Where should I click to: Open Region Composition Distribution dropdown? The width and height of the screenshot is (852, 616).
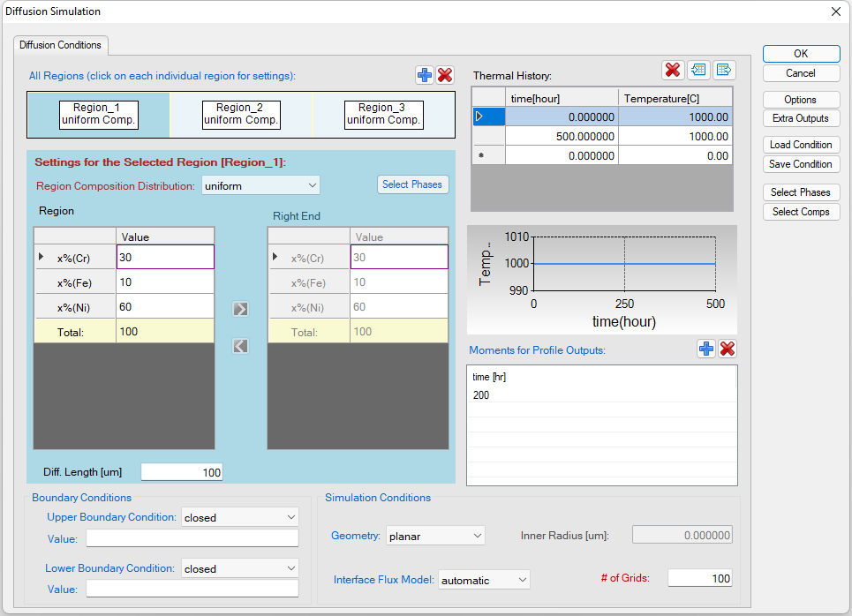click(x=260, y=185)
